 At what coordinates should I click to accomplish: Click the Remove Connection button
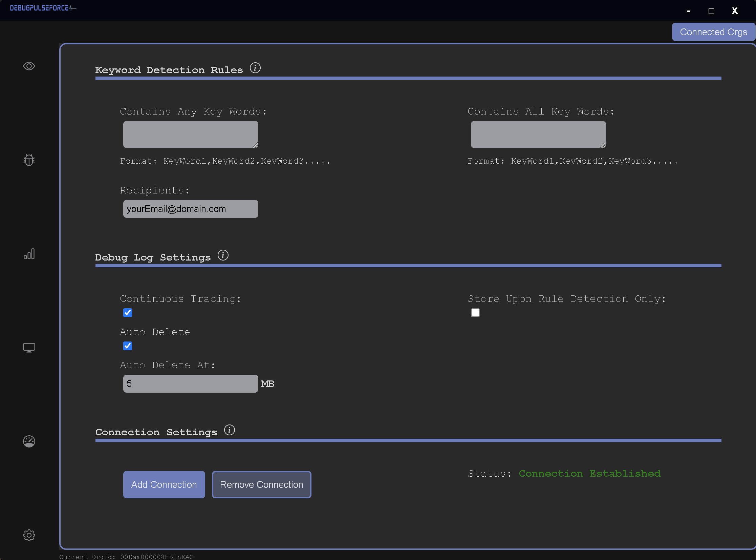click(261, 484)
